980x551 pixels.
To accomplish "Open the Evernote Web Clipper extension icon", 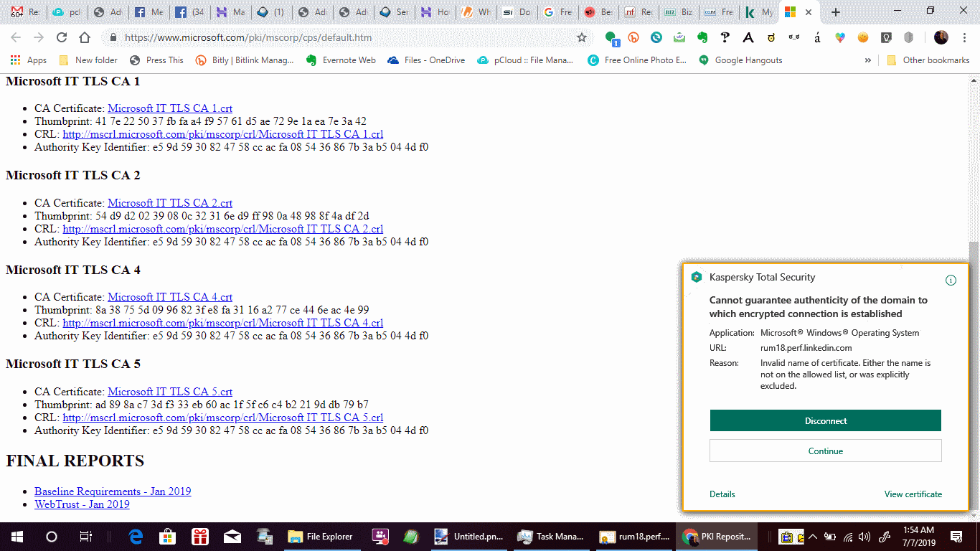I will pyautogui.click(x=702, y=37).
